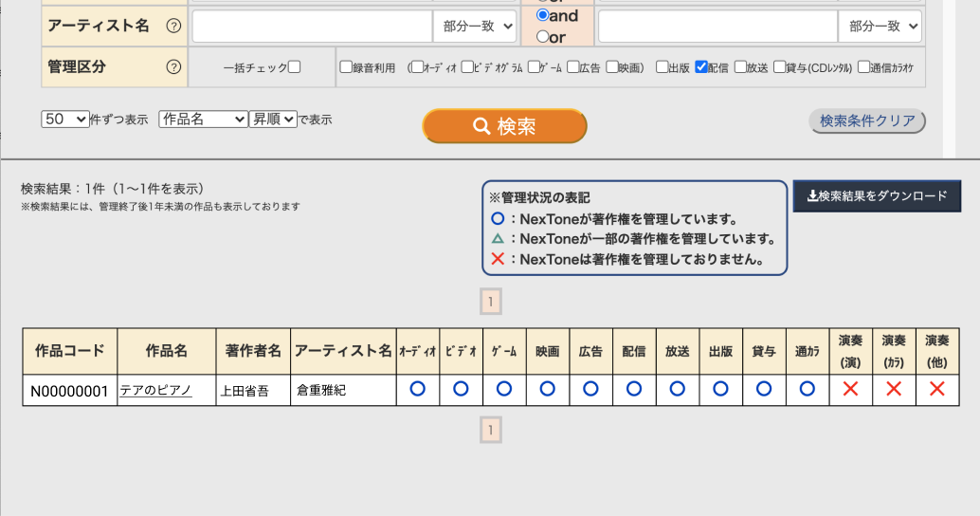Open the 50 件ずつ表示 dropdown

(64, 120)
